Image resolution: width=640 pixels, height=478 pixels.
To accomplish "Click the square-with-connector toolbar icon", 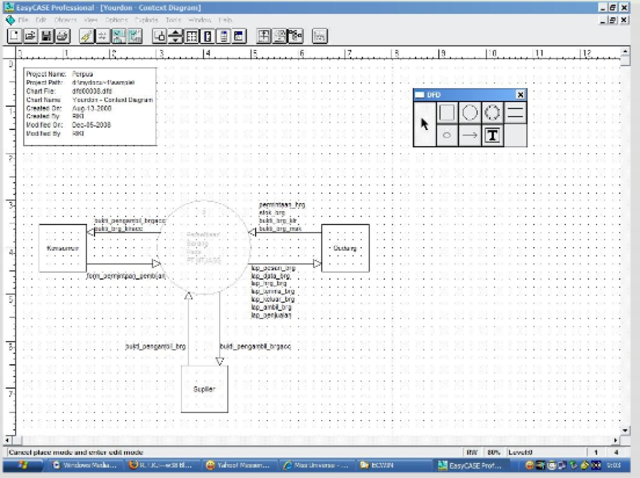I will (x=159, y=36).
